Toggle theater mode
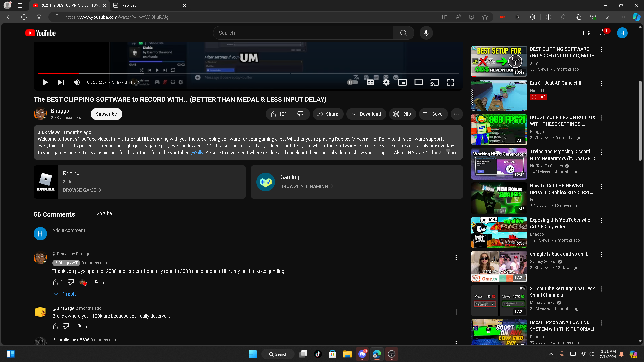This screenshot has width=644, height=362. (418, 82)
